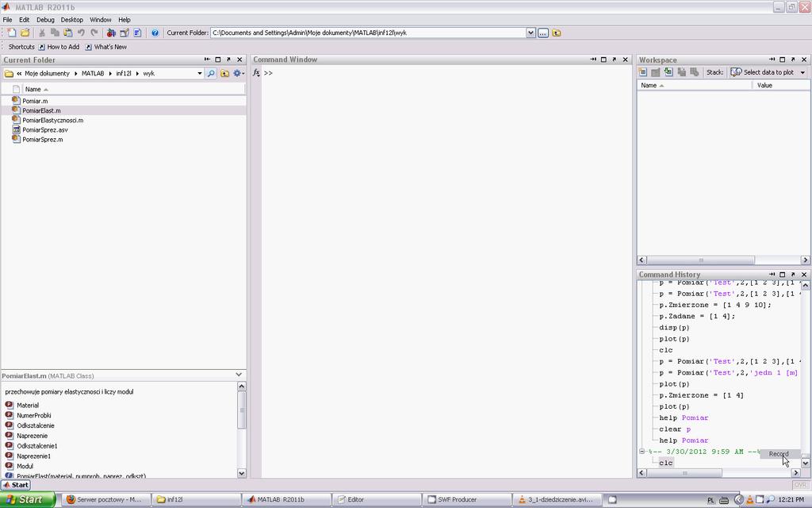Select the file PomiarElast.m

click(x=41, y=110)
